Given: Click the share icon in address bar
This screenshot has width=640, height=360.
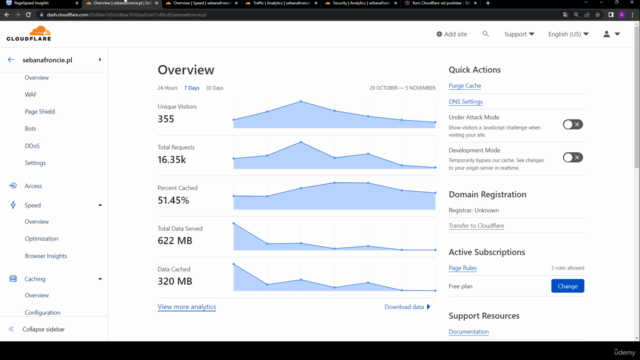Looking at the screenshot, I should coord(587,15).
